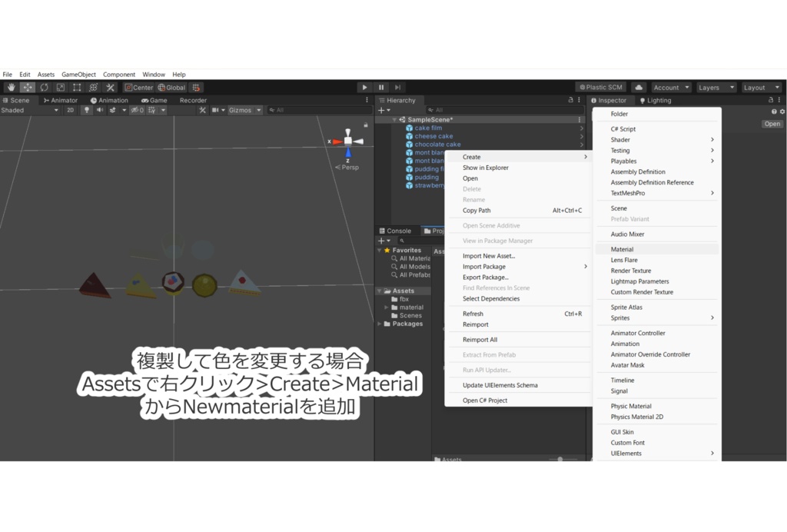Expand the Shader submenu

point(657,139)
